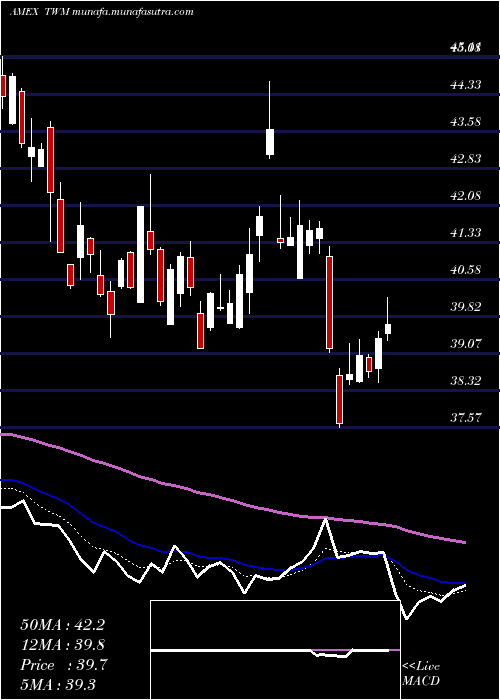
Task: Click the top price label near 45
Action: coord(464,47)
